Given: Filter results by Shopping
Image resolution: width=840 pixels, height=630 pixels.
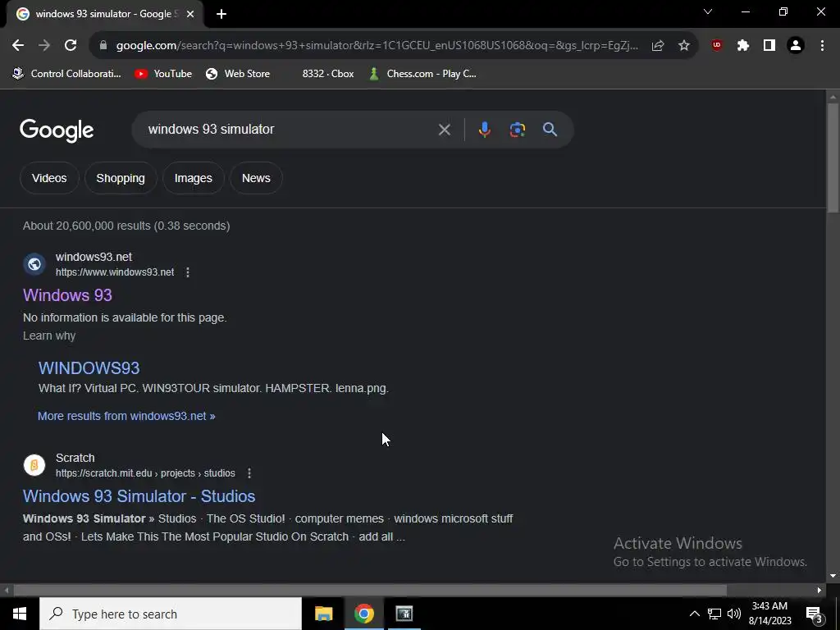Looking at the screenshot, I should click(x=121, y=178).
